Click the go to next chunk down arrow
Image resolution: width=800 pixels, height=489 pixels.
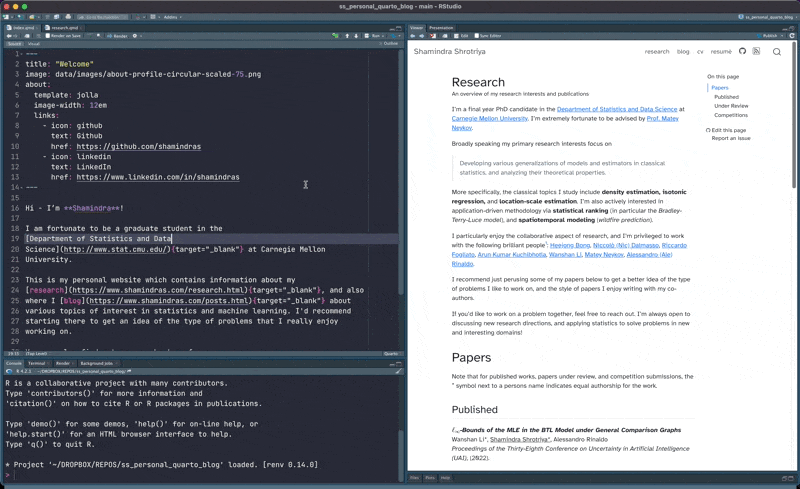356,36
